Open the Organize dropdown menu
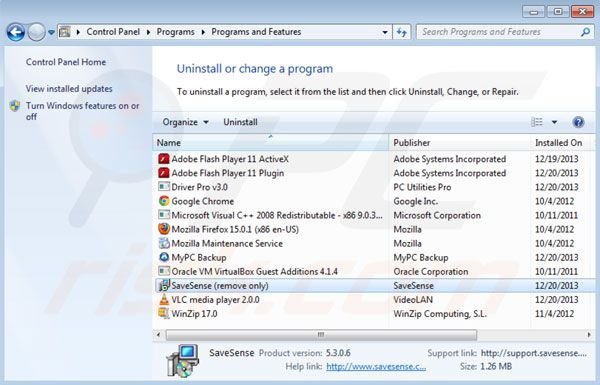The height and width of the screenshot is (385, 600). (185, 122)
